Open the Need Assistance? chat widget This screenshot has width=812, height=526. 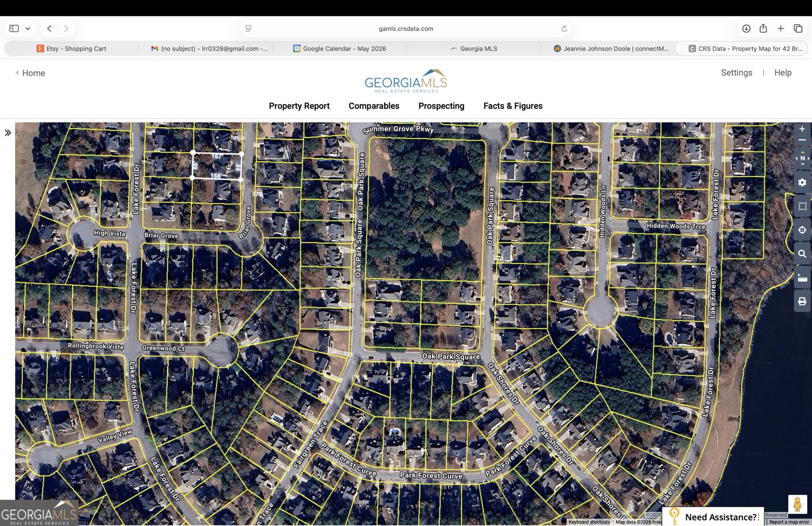(714, 516)
